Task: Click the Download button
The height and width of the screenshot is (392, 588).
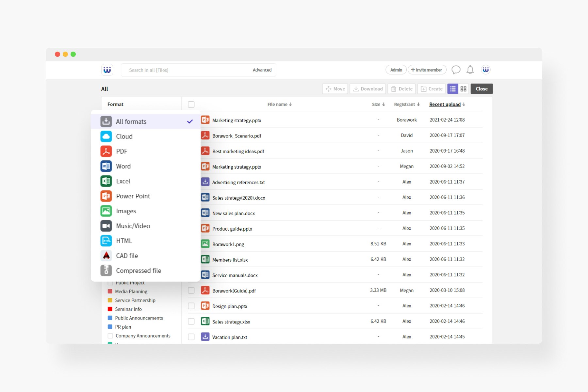Action: tap(368, 89)
